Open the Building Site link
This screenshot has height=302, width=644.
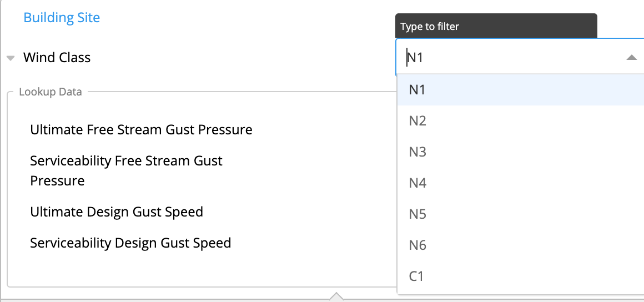click(62, 18)
